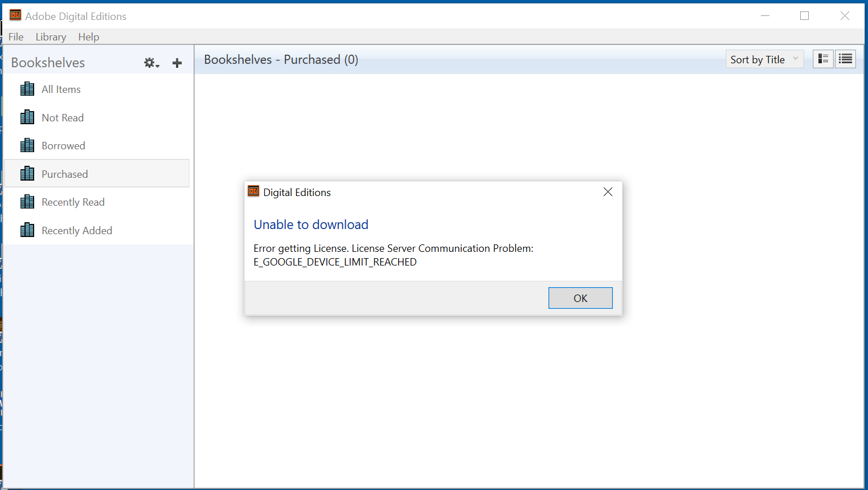The width and height of the screenshot is (868, 490).
Task: Select the Borrowed bookshelf icon
Action: 27,145
